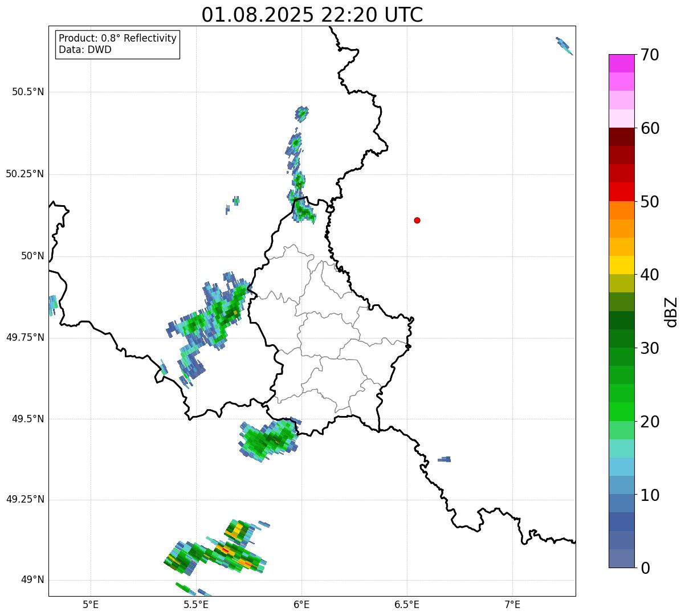Click the magenta top colorbar segment
The width and height of the screenshot is (685, 616).
pos(621,63)
